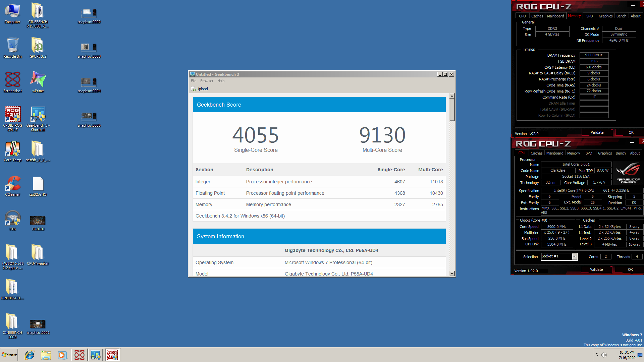Open the Computer desktop icon

(12, 14)
